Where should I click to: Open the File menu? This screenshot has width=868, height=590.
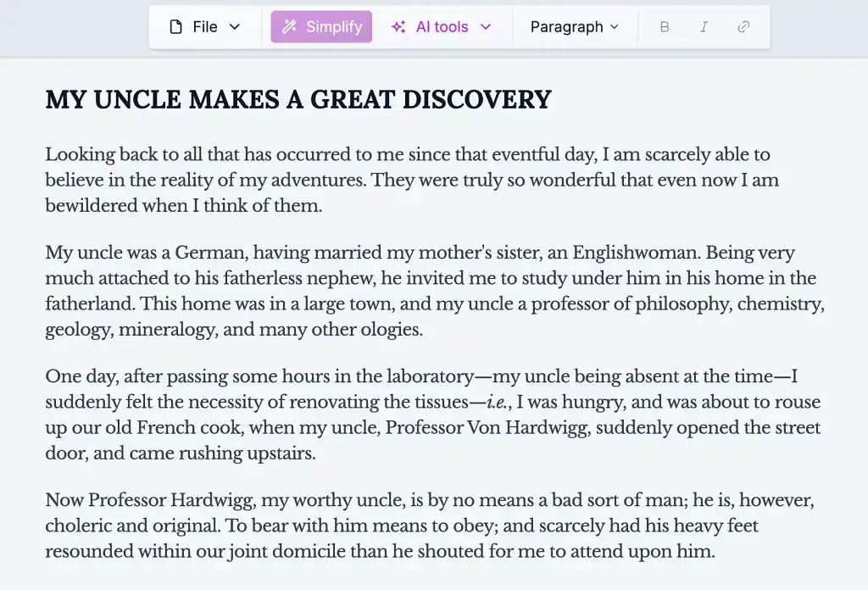coord(203,26)
